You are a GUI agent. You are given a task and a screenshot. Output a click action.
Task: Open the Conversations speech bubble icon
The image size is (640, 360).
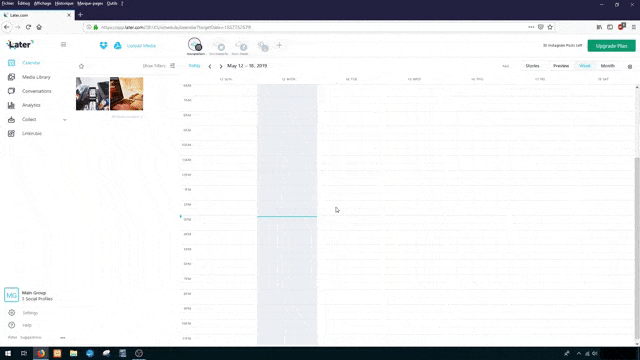(x=11, y=91)
